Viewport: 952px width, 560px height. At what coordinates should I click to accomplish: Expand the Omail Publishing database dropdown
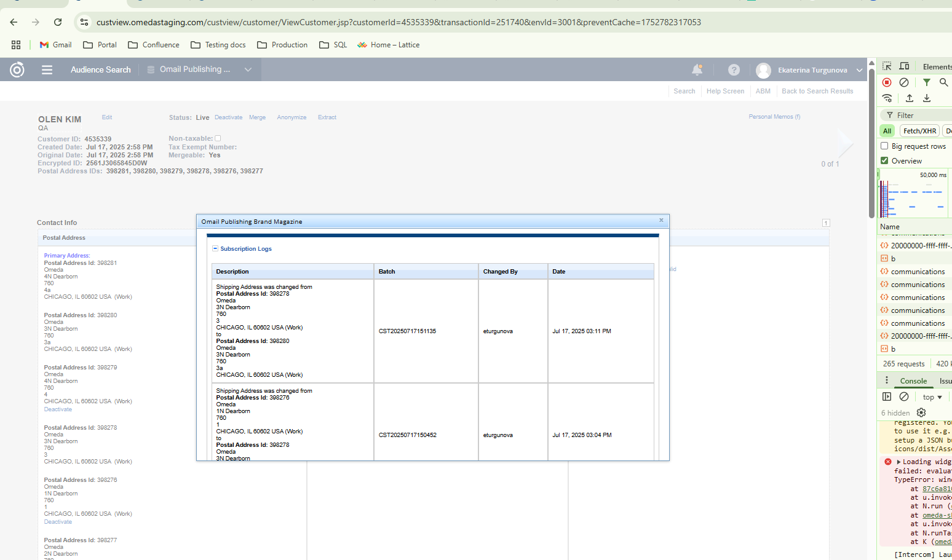click(248, 70)
